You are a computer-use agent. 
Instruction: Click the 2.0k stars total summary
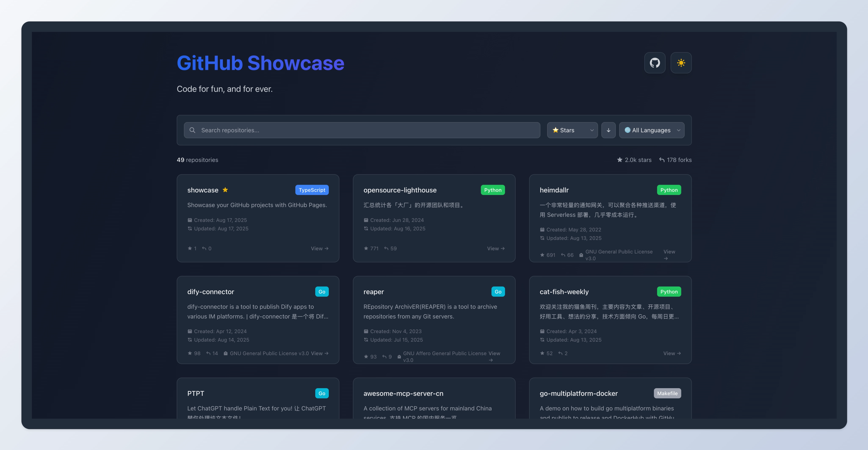point(634,160)
